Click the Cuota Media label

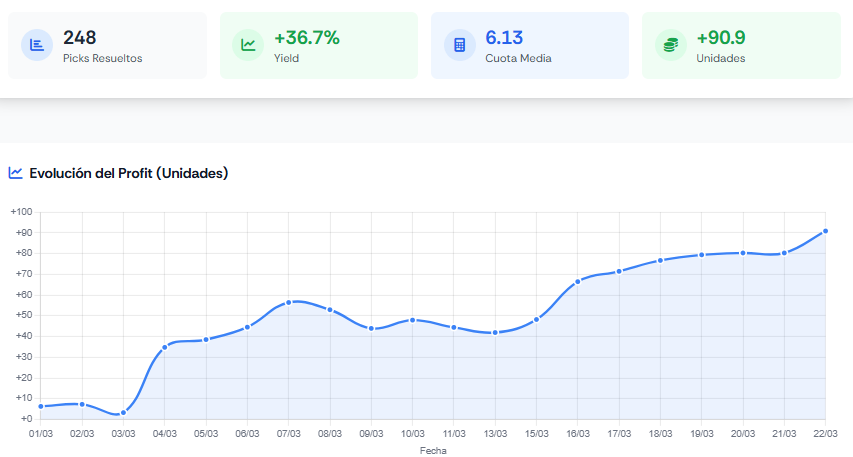(x=518, y=58)
